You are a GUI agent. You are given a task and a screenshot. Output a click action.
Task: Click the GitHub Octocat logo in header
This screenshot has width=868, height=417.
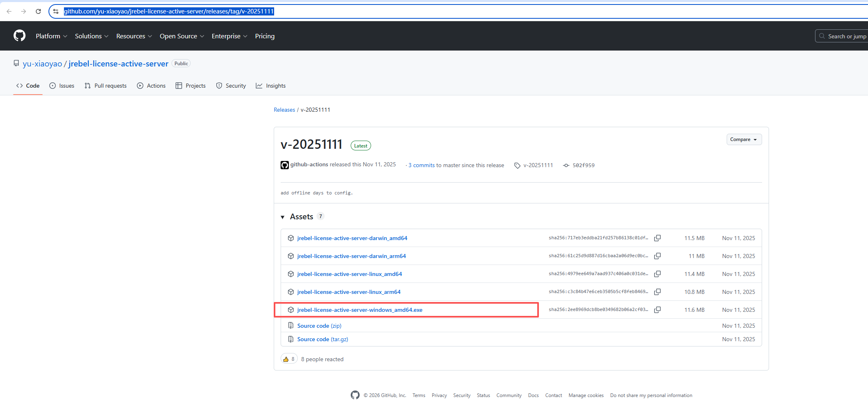(x=20, y=36)
